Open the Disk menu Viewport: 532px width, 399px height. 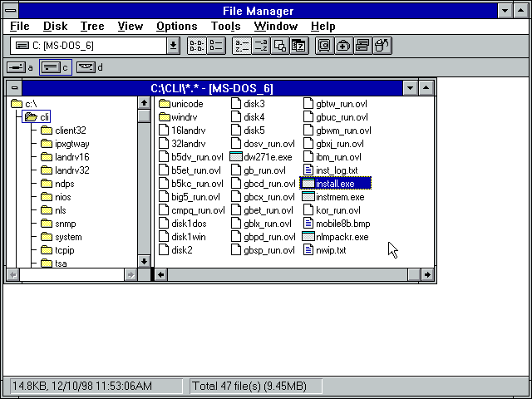(56, 26)
